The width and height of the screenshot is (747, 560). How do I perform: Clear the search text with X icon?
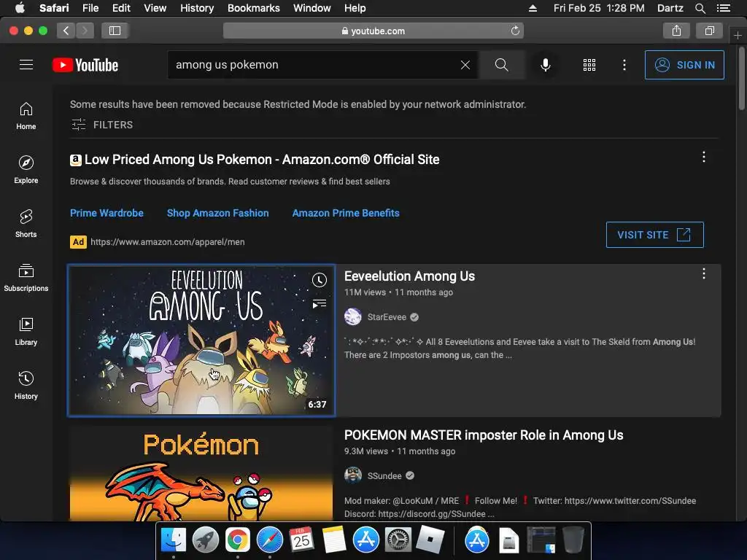[465, 65]
